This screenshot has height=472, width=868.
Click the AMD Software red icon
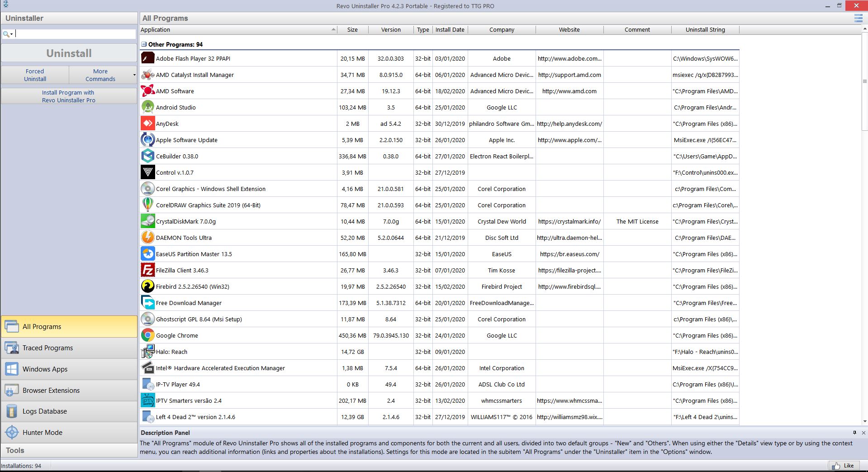(147, 91)
